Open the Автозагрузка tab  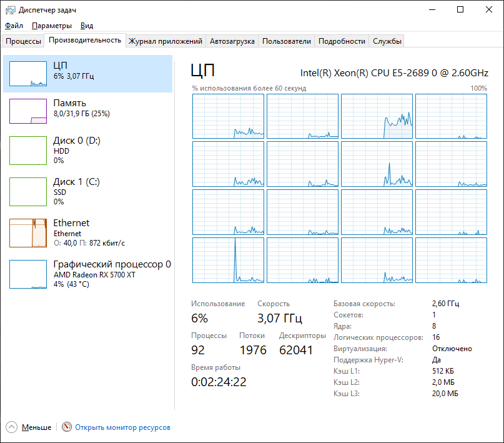[232, 41]
